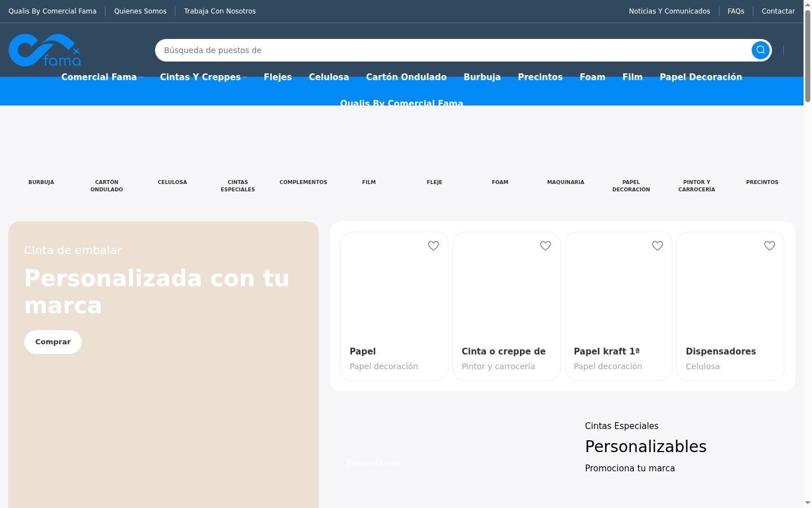Open the FOAM category tile
Screen dimensions: 812x508
[x=500, y=182]
